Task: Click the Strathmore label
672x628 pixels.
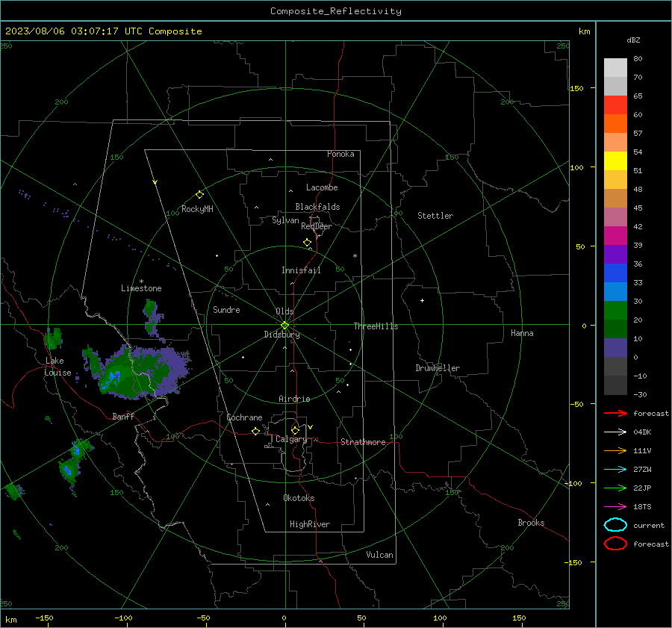Action: (x=363, y=442)
